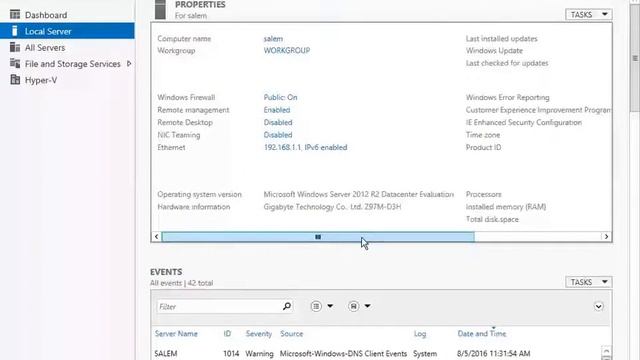Click the Properties server tile icon

[160, 10]
